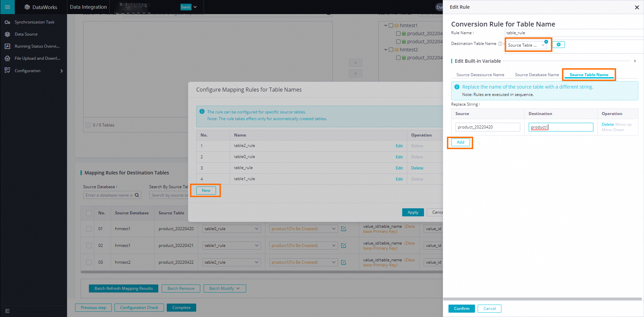Tick the hmtest2 database checkbox
This screenshot has width=644, height=317.
tap(391, 50)
